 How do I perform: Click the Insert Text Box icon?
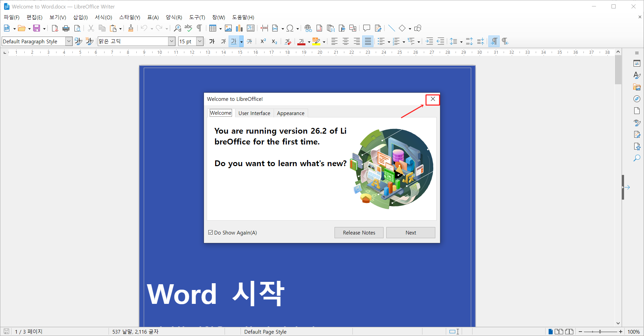[x=251, y=28]
